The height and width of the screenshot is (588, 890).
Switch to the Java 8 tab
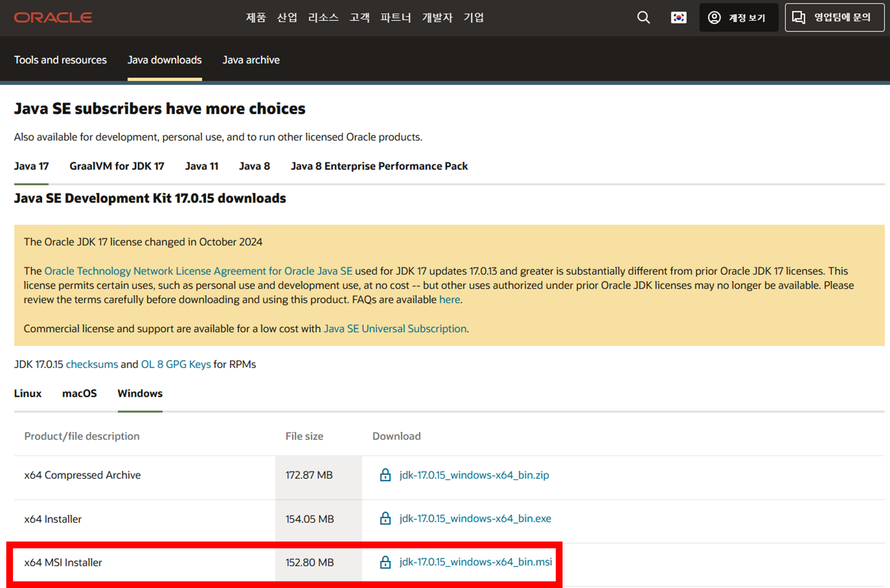pos(254,166)
